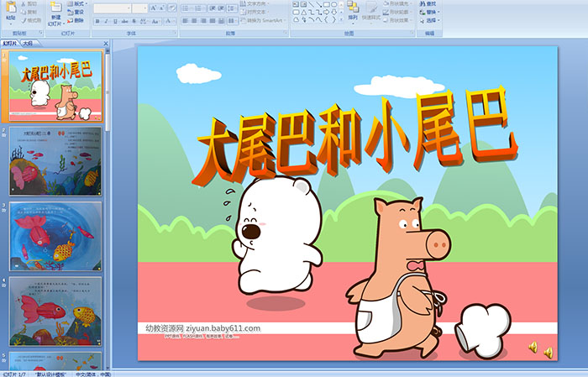Select slide 4 thumbnail with two fish

coord(55,312)
